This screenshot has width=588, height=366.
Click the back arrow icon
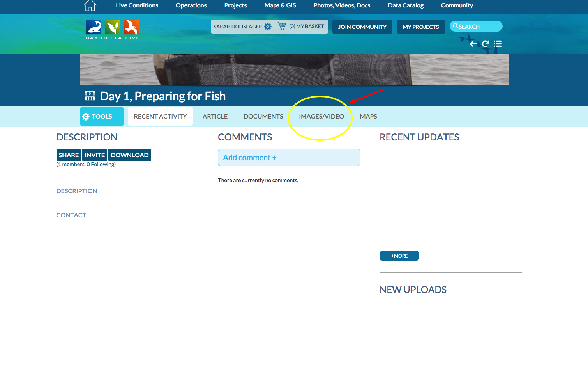click(473, 44)
